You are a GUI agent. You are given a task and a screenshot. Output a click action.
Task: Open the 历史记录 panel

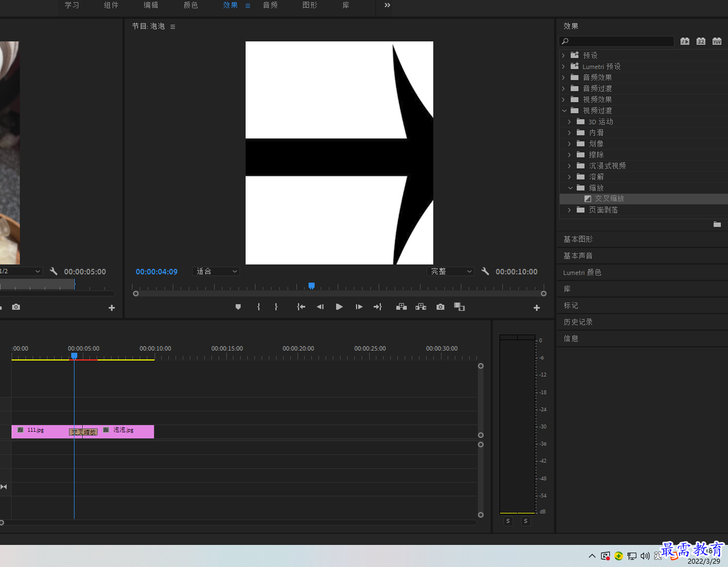pos(578,322)
